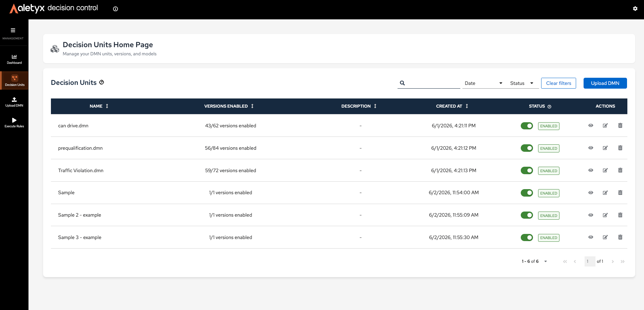Toggle the hamburger Management menu
Screen dimensions: 644x310
[x=13, y=30]
